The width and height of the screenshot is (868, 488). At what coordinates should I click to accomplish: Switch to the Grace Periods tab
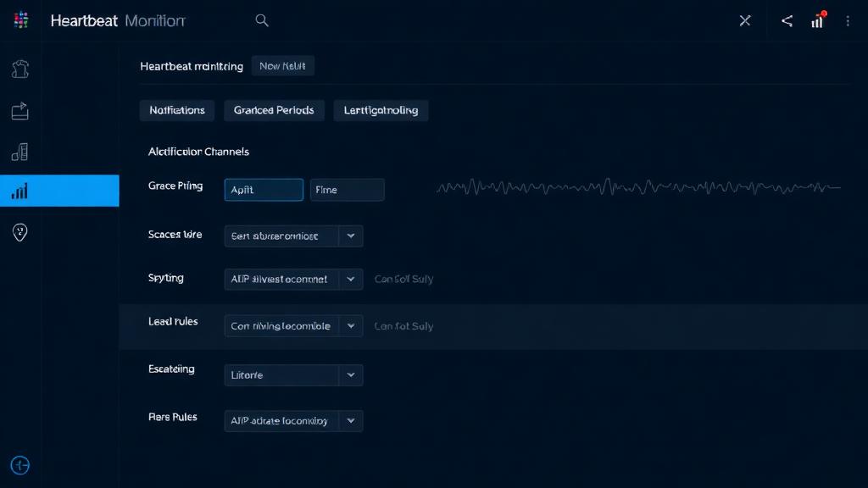click(x=274, y=110)
